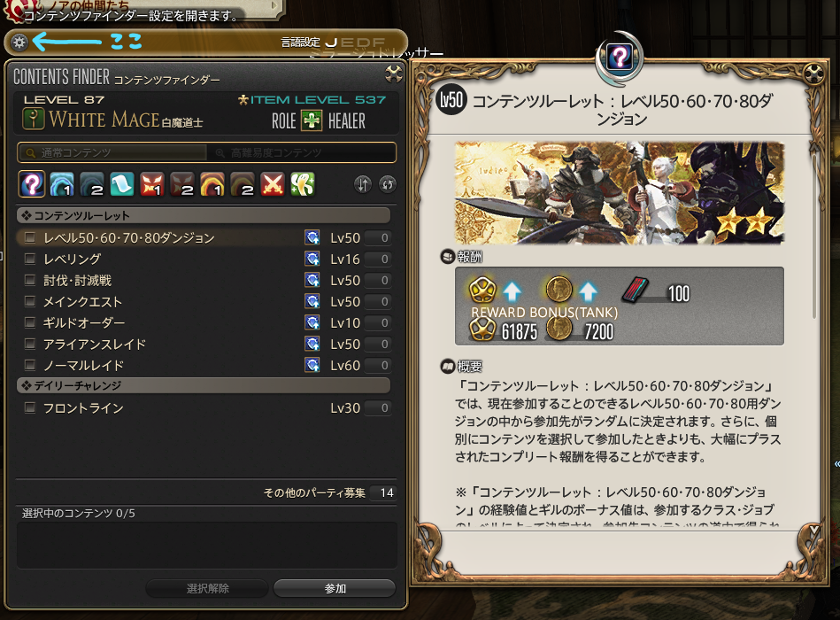Check the レベル50・60・70・80ダンジョン checkbox
This screenshot has height=620, width=840.
point(30,237)
